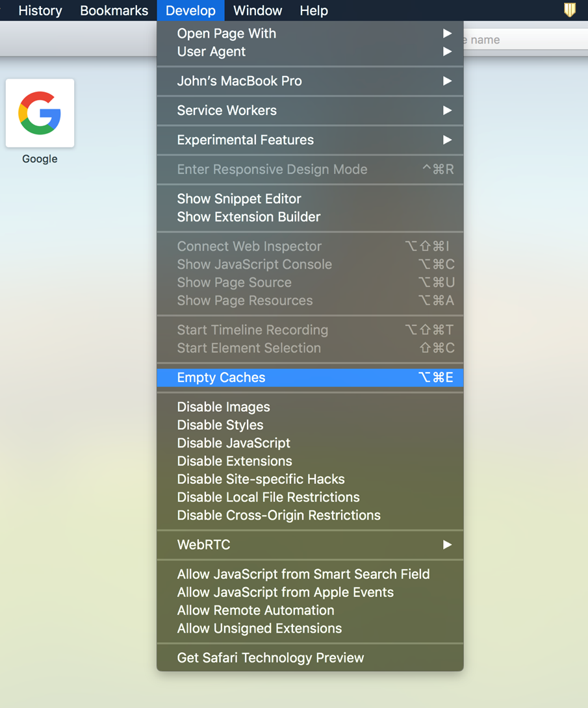Expand the User Agent submenu
This screenshot has width=588, height=708.
click(x=311, y=51)
